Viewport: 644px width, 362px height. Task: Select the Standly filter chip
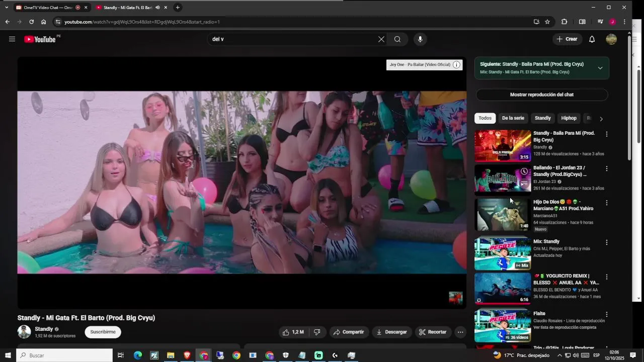point(542,118)
